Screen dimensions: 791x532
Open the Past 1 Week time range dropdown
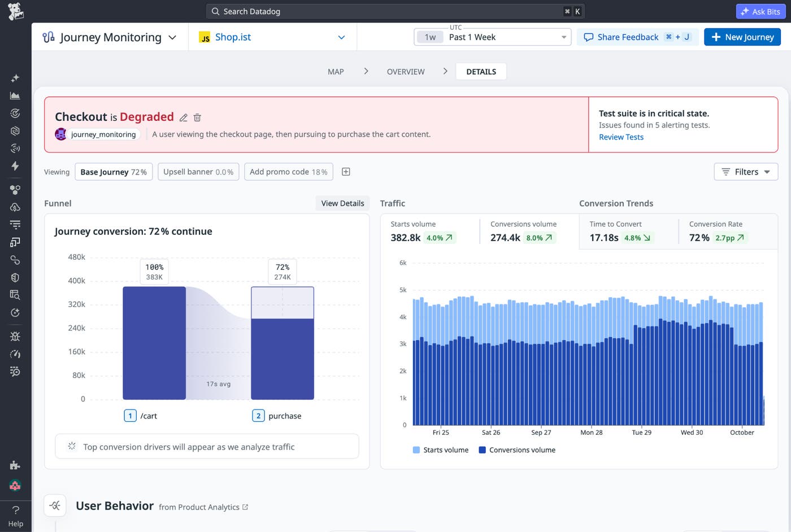(x=493, y=37)
